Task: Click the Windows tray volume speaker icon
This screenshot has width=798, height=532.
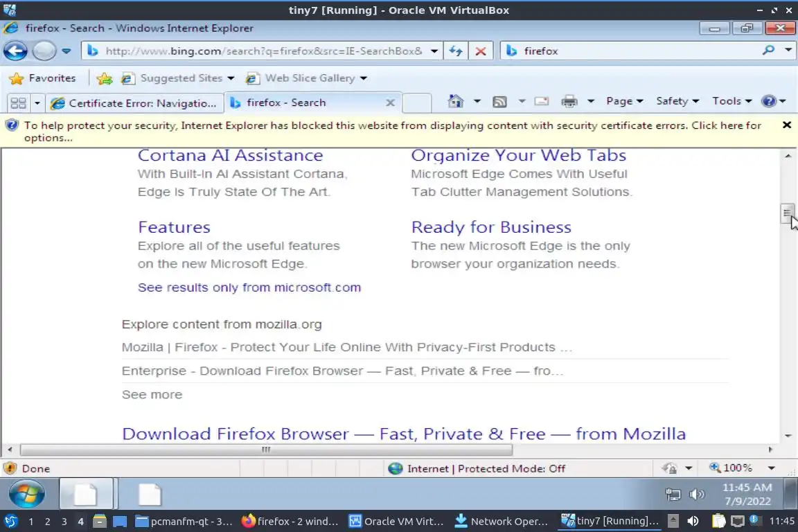Action: pos(697,494)
